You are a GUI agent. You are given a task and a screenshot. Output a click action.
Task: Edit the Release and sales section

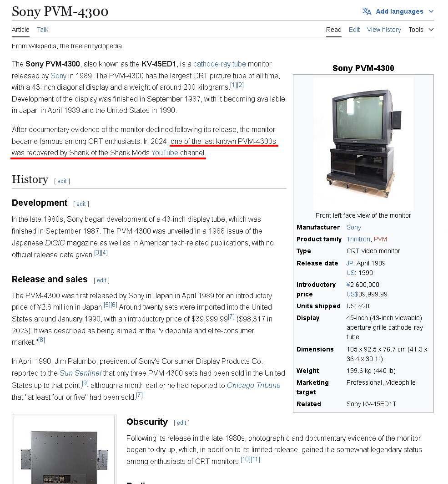pyautogui.click(x=101, y=280)
